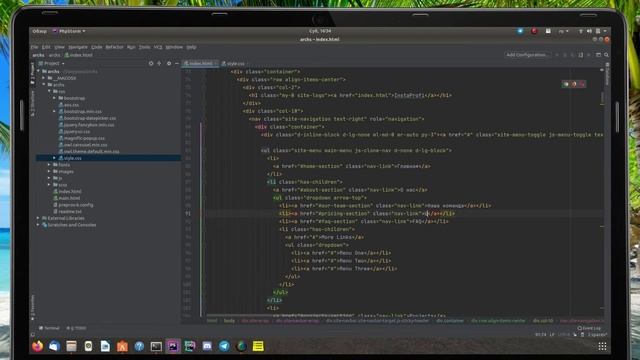Click index.html in navigation breadcrumb
The image size is (640, 360).
coord(79,55)
